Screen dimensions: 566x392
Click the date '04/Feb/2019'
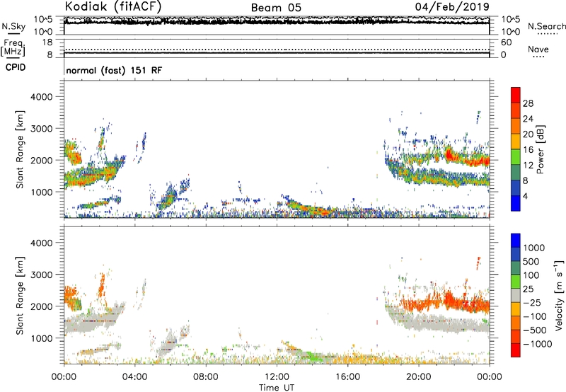click(x=452, y=6)
